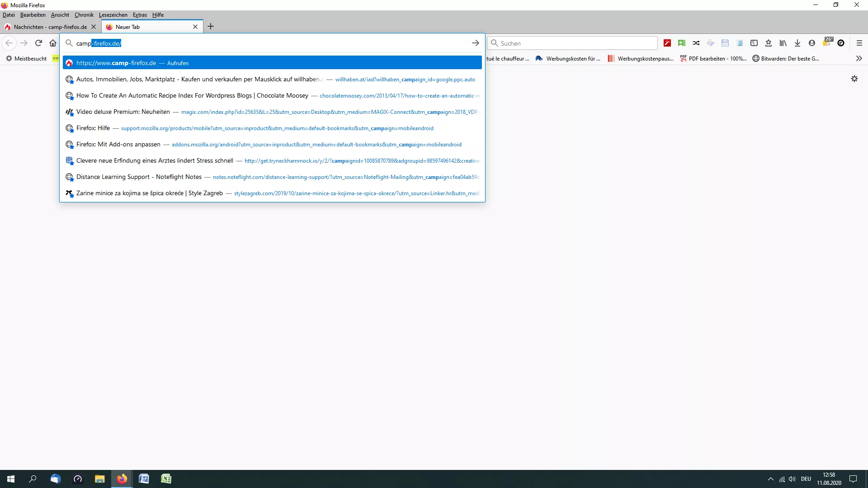Open the Firefox account avatar icon
This screenshot has height=488, width=868.
(x=812, y=43)
